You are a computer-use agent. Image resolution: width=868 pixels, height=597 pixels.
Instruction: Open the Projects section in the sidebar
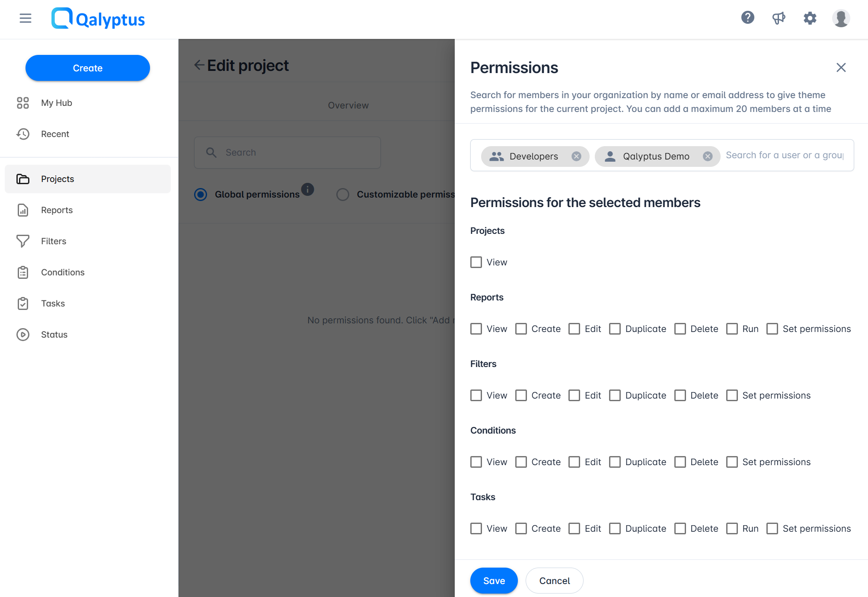[x=57, y=179]
